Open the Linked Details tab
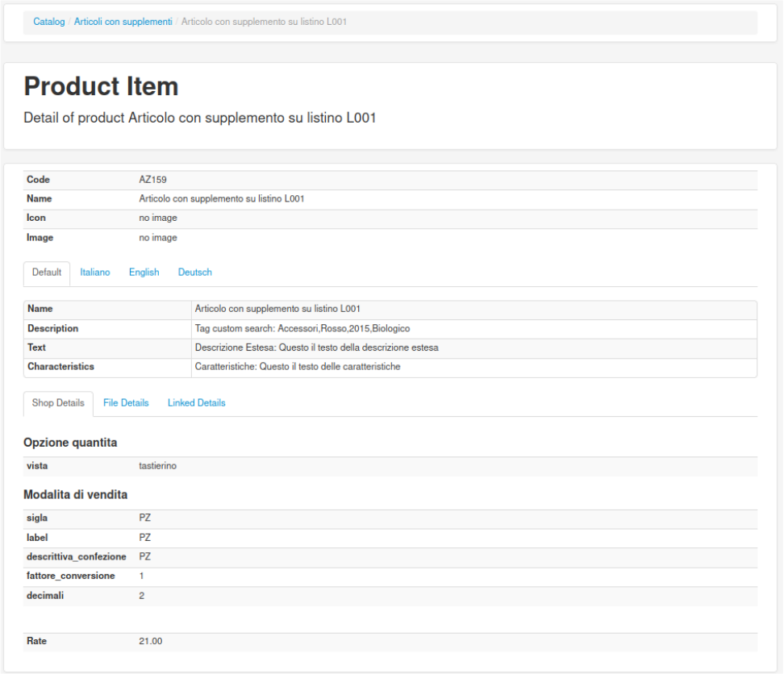This screenshot has height=674, width=784. 197,402
